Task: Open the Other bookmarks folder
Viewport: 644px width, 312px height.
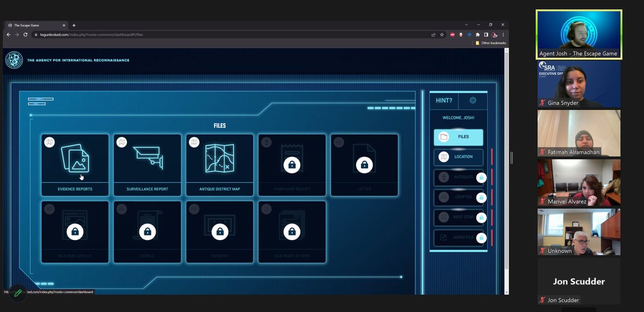Action: coord(491,43)
